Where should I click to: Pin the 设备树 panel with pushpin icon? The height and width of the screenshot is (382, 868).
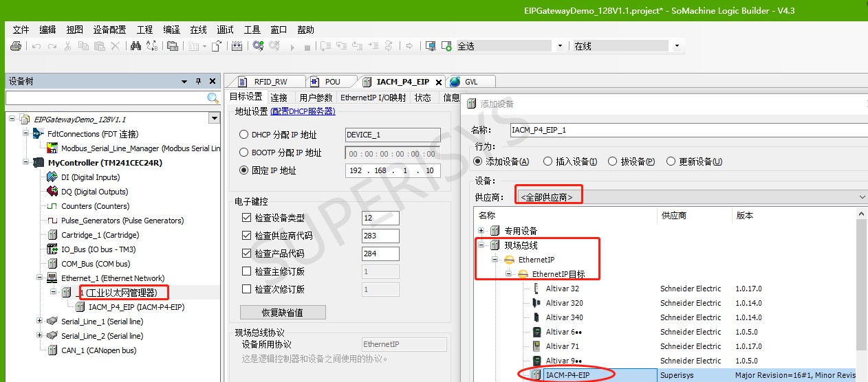pos(198,81)
